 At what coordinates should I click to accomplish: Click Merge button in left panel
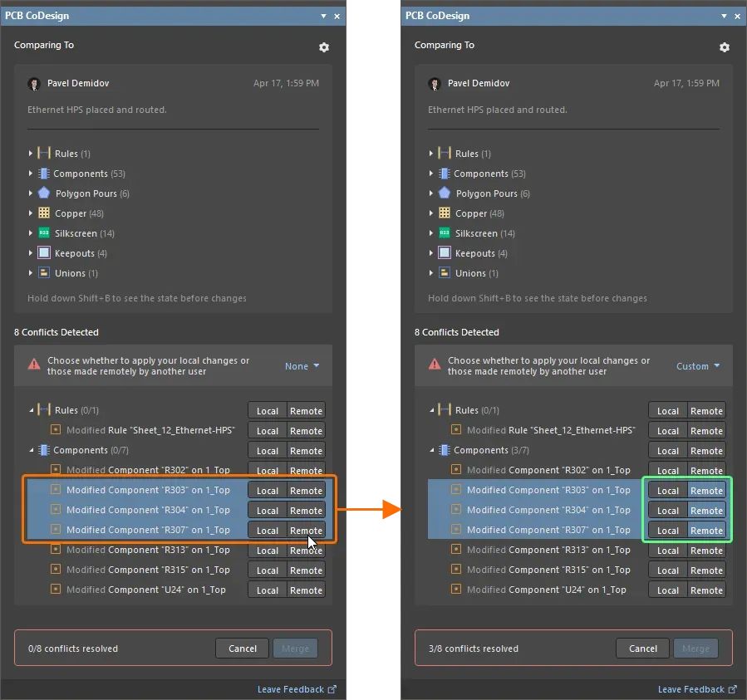[295, 648]
